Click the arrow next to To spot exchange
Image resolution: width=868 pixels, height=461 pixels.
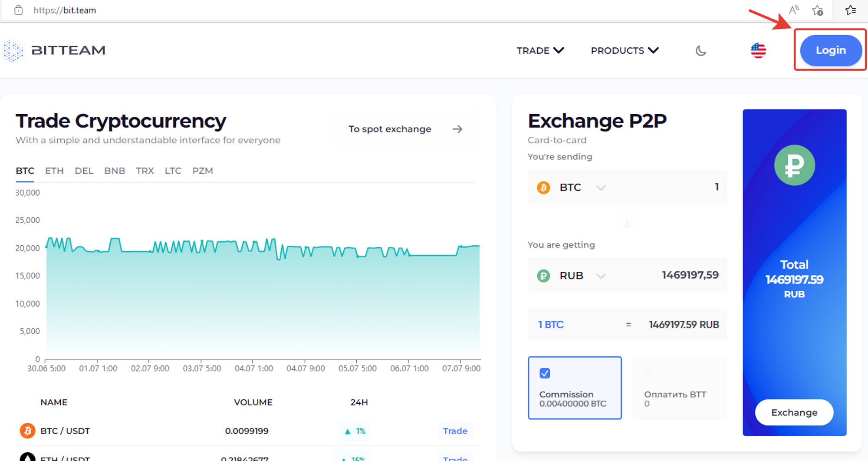457,129
